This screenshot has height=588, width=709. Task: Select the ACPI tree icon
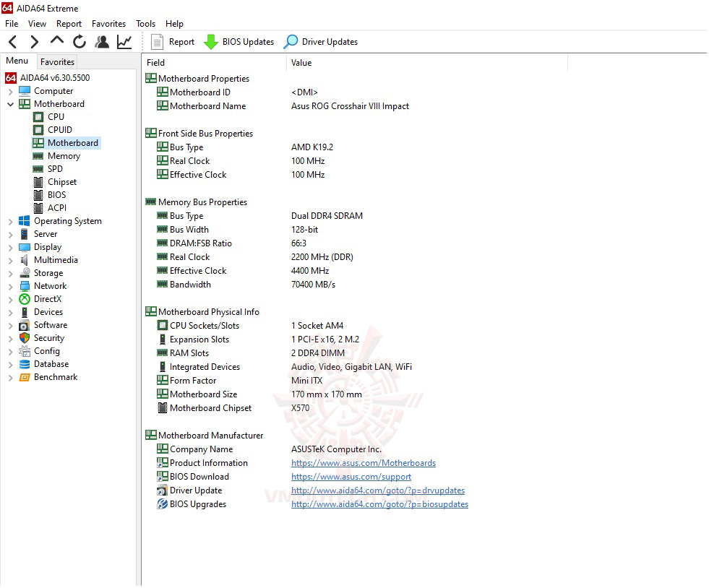(x=38, y=208)
